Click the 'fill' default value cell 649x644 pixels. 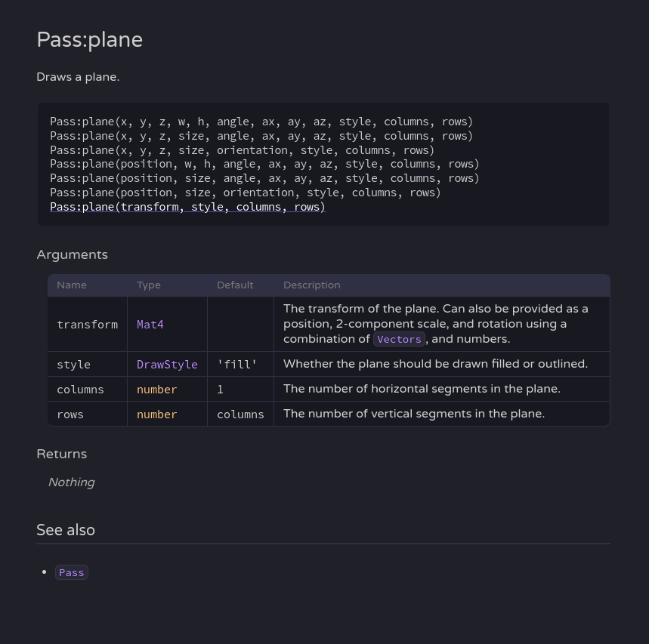click(x=240, y=365)
